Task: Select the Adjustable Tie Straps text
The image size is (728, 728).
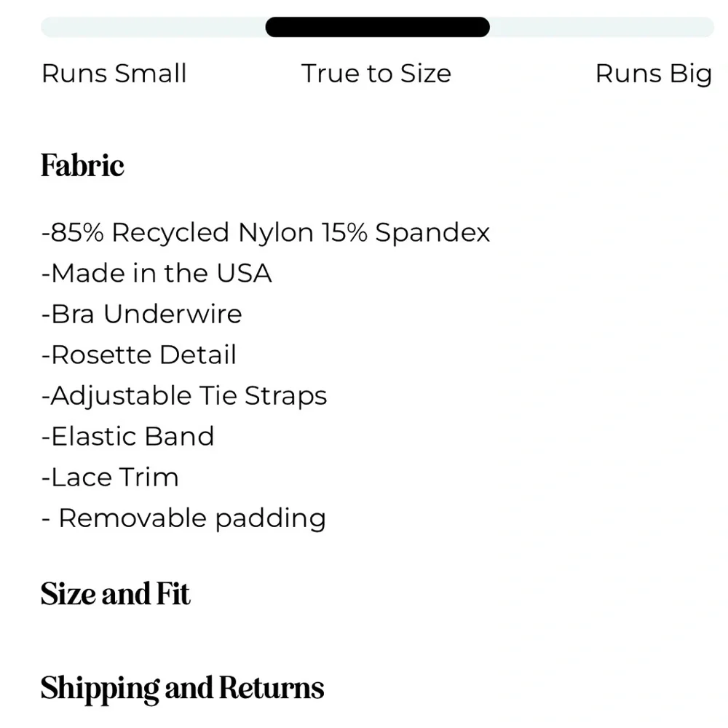Action: (183, 395)
